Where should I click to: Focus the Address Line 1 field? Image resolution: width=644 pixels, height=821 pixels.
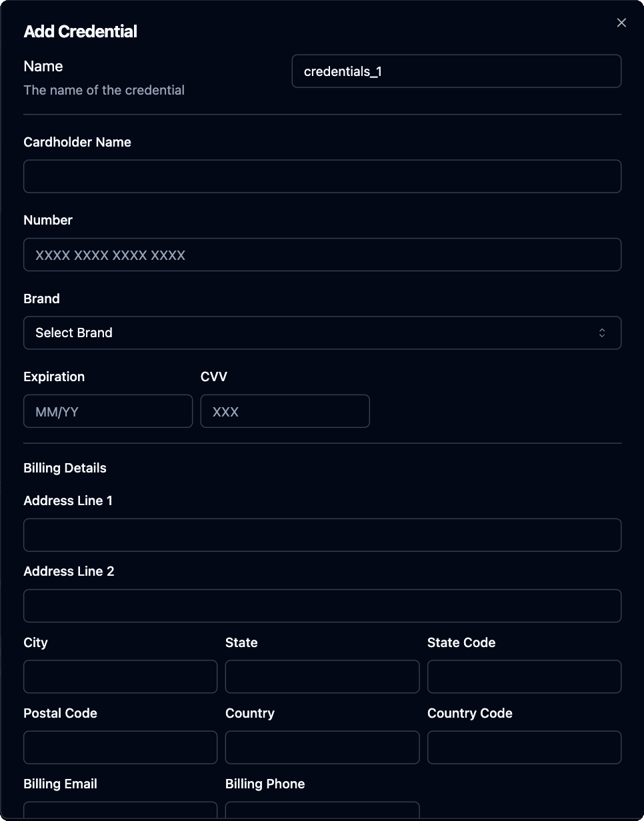click(323, 535)
